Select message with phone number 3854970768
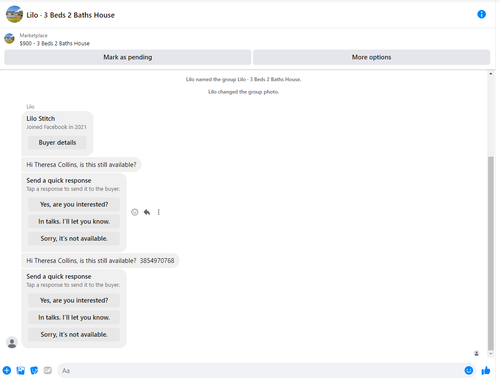 (100, 261)
